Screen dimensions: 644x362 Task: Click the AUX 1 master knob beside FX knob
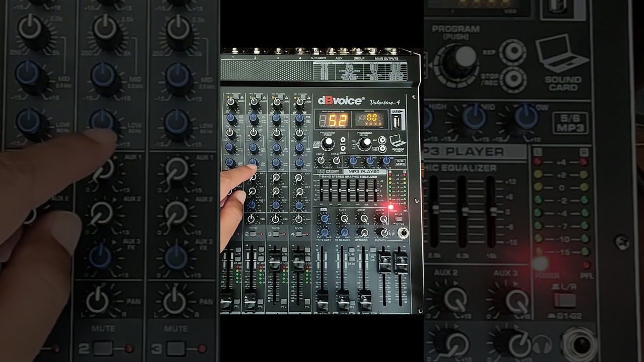coord(344,218)
